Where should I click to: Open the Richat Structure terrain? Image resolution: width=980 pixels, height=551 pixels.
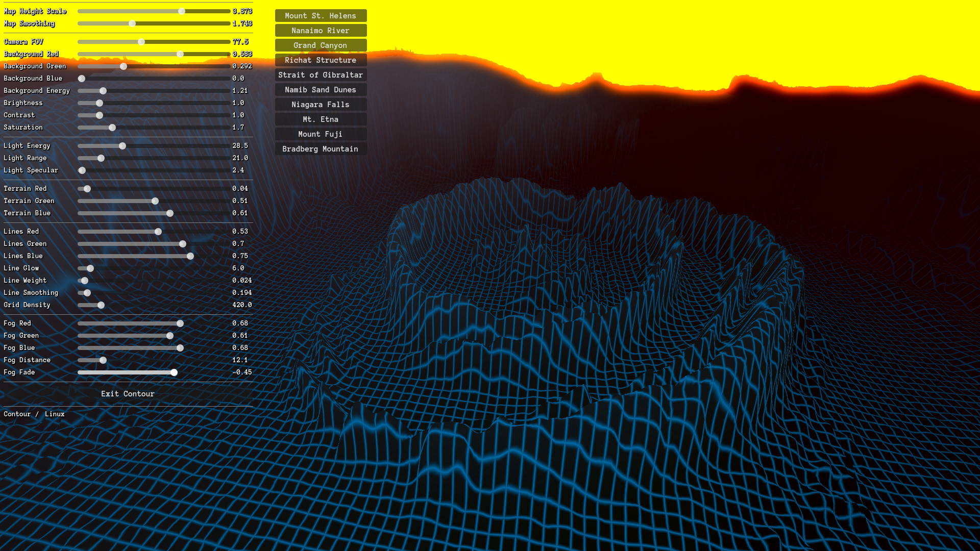[321, 60]
